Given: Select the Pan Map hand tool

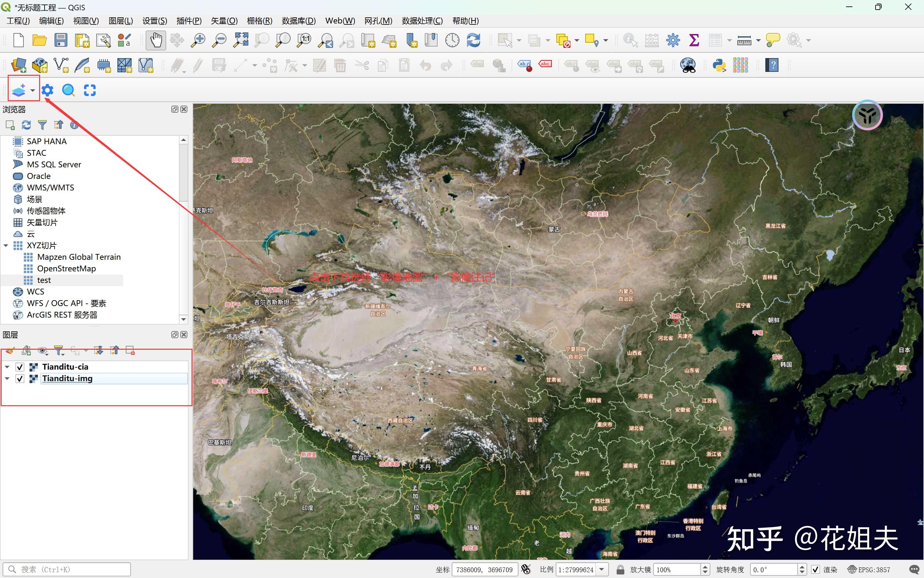Looking at the screenshot, I should coord(156,40).
